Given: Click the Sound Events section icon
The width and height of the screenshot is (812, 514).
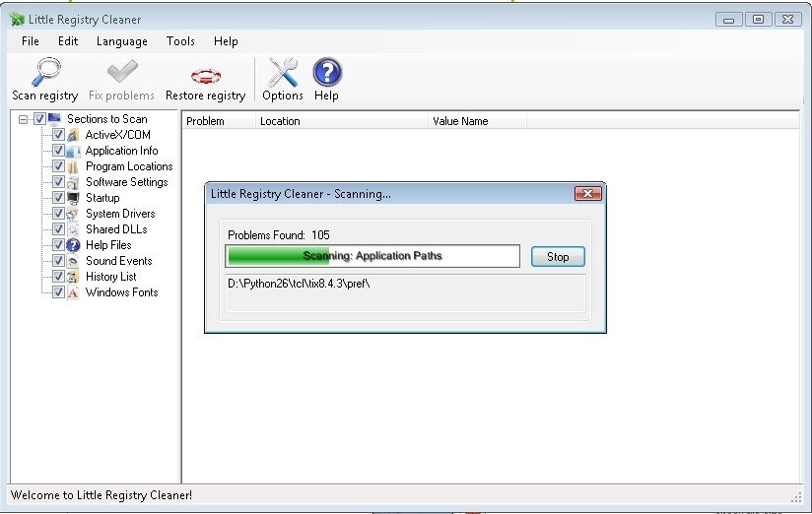Looking at the screenshot, I should 73,261.
